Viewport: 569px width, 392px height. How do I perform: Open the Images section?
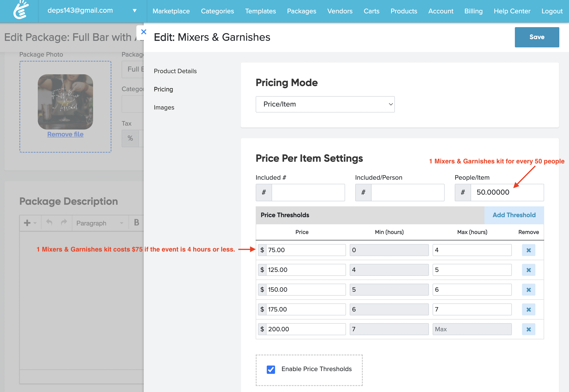tap(164, 107)
